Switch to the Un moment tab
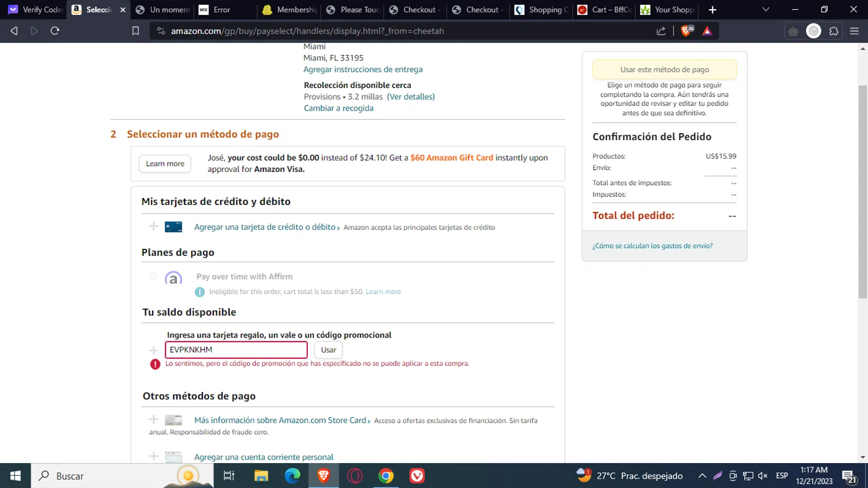 tap(163, 10)
